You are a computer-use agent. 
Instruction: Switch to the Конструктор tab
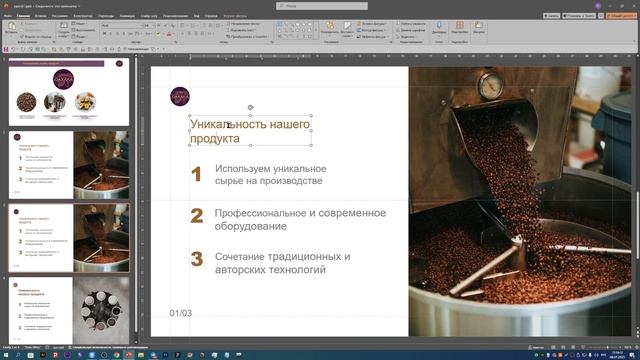point(83,16)
